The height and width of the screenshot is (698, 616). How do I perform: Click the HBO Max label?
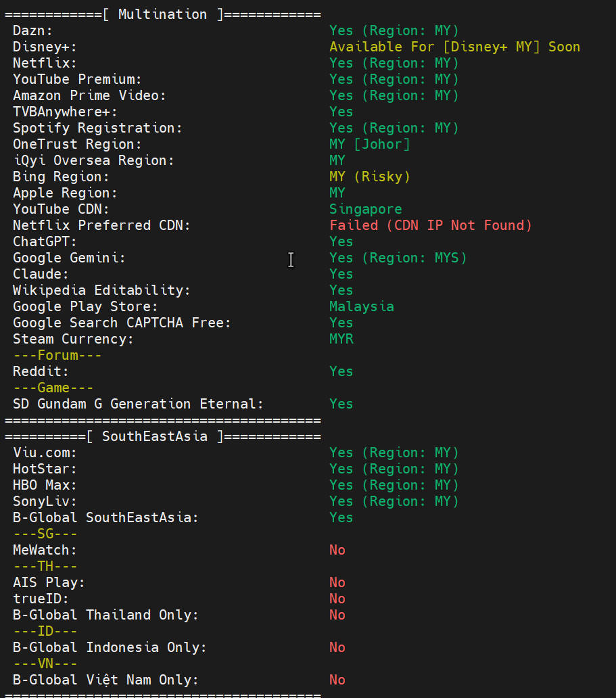coord(45,485)
